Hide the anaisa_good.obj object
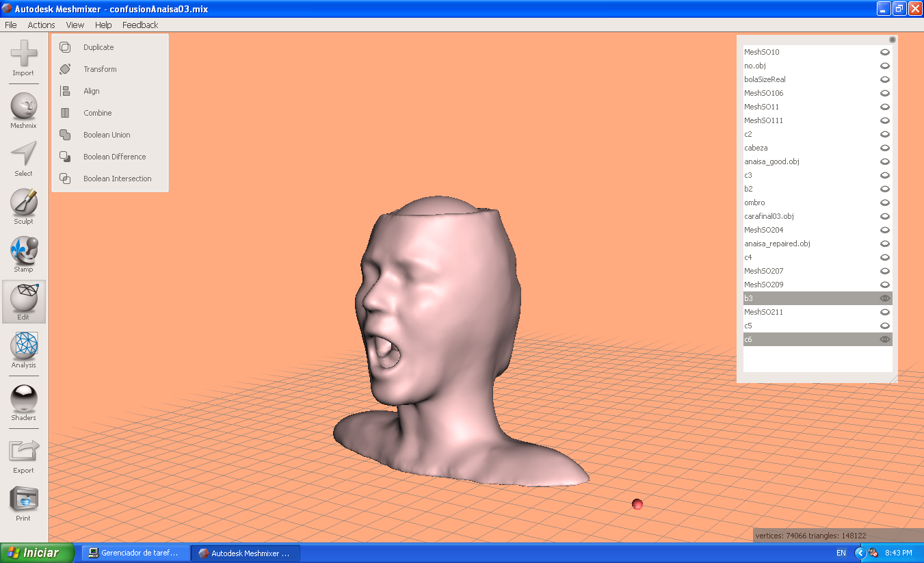Viewport: 924px width, 563px height. coord(884,161)
